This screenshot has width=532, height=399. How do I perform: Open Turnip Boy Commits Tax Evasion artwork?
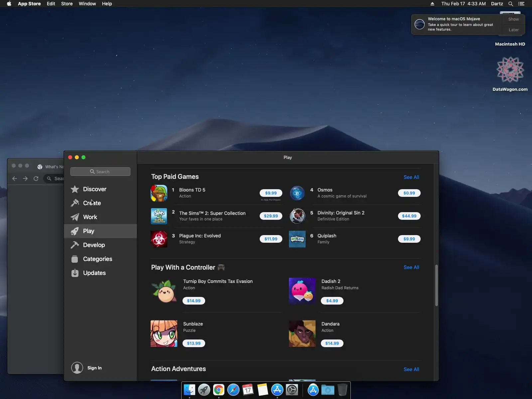pos(164,291)
